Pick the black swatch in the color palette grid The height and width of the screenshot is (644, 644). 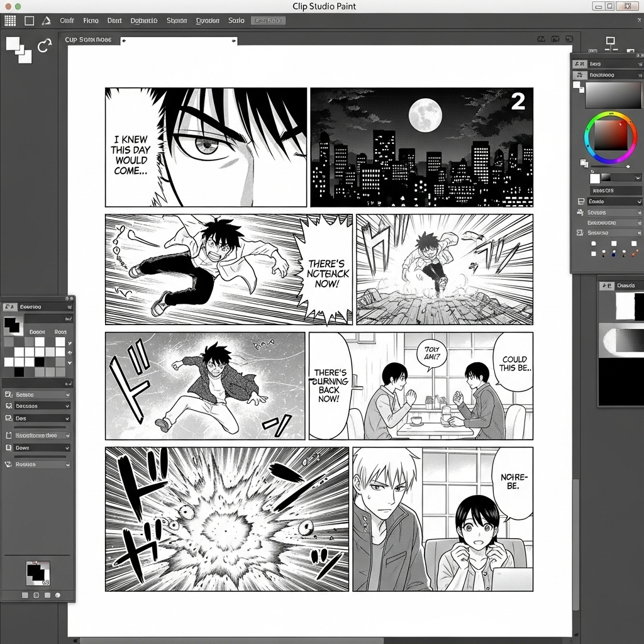[x=38, y=361]
